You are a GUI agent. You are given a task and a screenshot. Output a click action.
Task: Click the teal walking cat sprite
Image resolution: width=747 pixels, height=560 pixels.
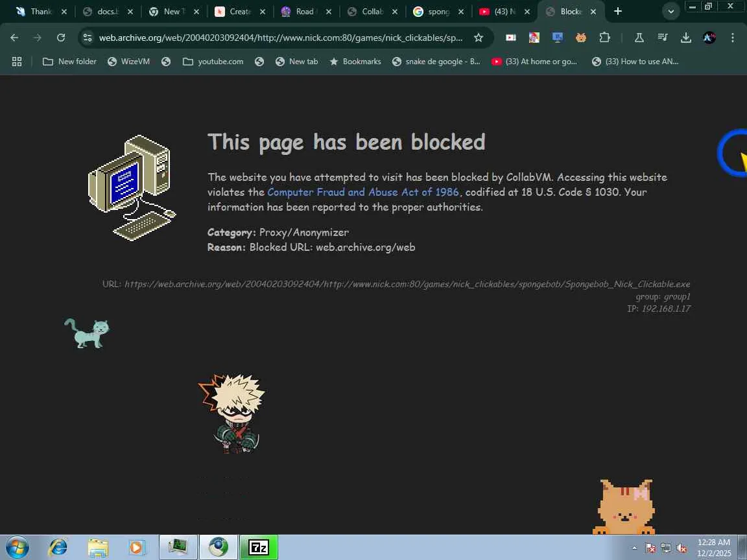pos(87,333)
